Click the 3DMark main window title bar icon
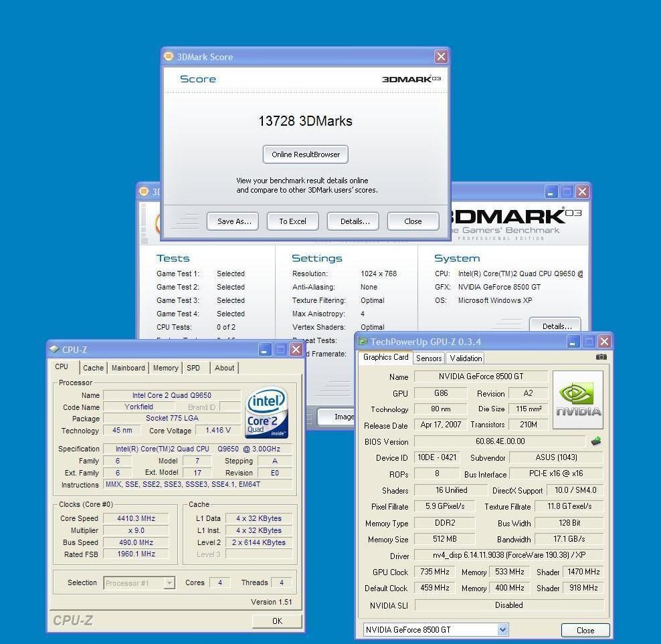The image size is (661, 644). (144, 191)
